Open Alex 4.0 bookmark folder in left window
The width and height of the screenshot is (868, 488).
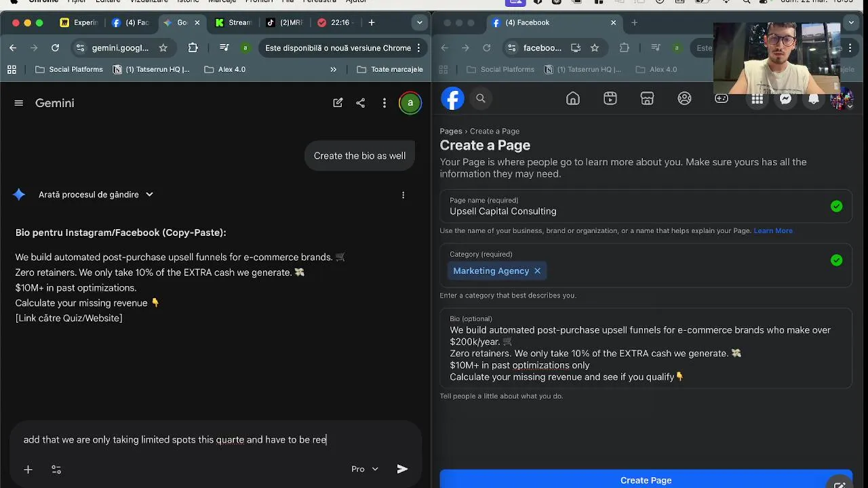coord(224,69)
